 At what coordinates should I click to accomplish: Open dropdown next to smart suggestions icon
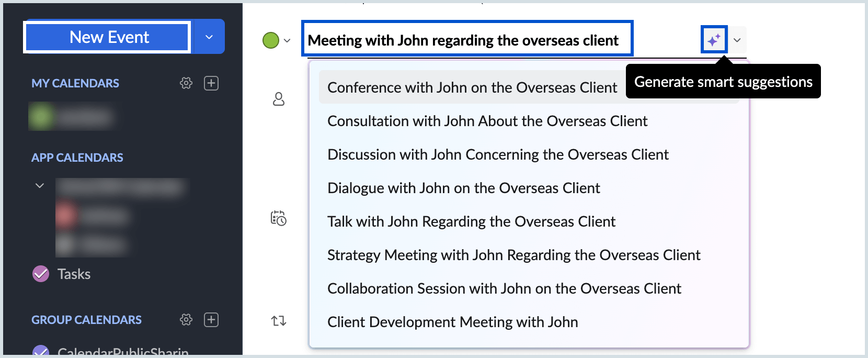click(x=737, y=40)
